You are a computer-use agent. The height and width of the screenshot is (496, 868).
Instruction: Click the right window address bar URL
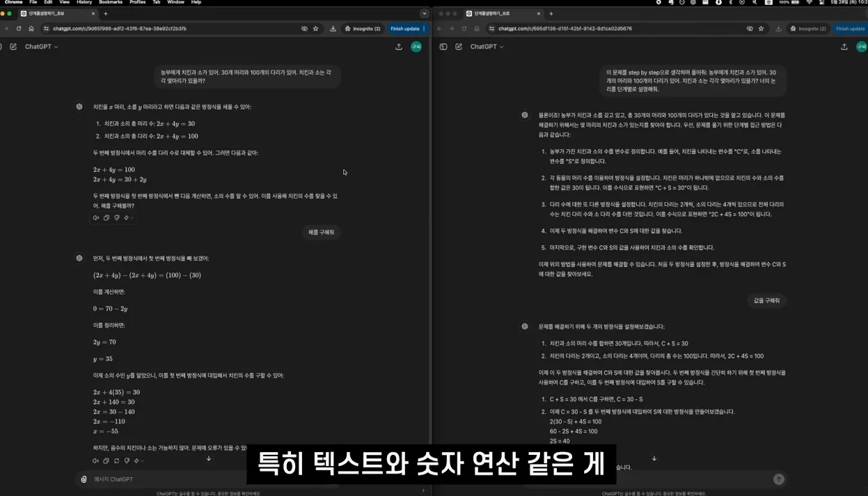[565, 29]
